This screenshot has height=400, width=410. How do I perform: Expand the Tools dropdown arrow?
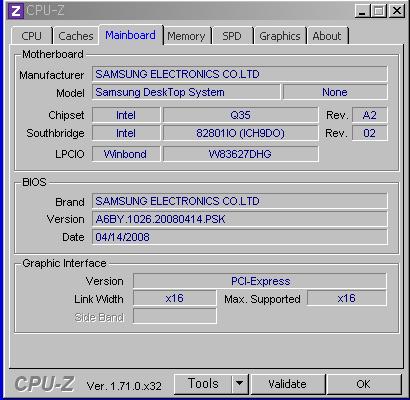tap(240, 384)
